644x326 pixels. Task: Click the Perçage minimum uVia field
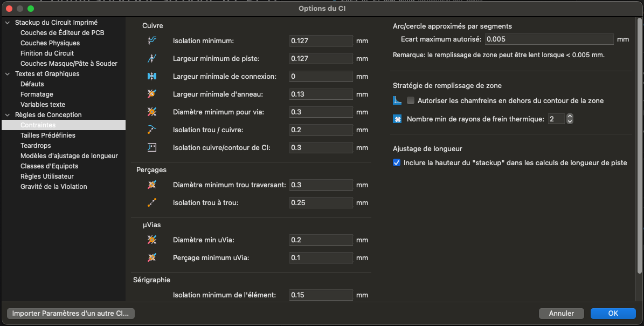coord(321,258)
